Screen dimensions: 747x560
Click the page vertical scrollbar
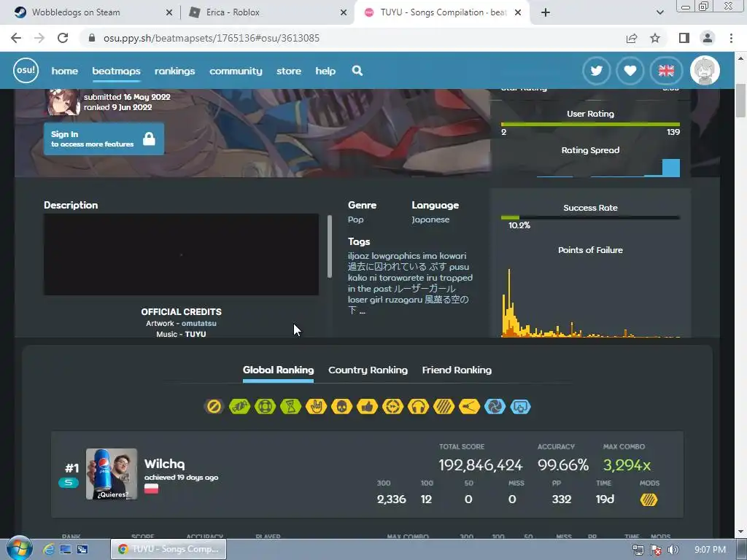click(741, 100)
